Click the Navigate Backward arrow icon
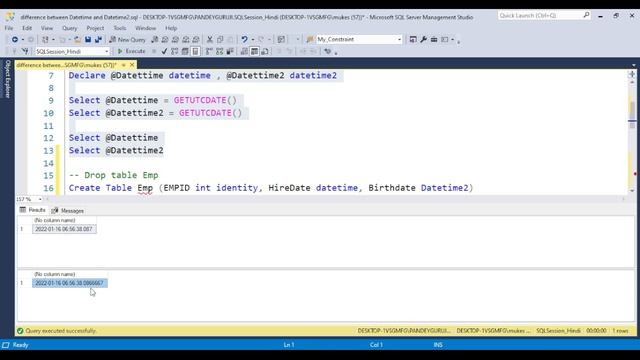Viewport: 640px width, 360px height. click(15, 40)
